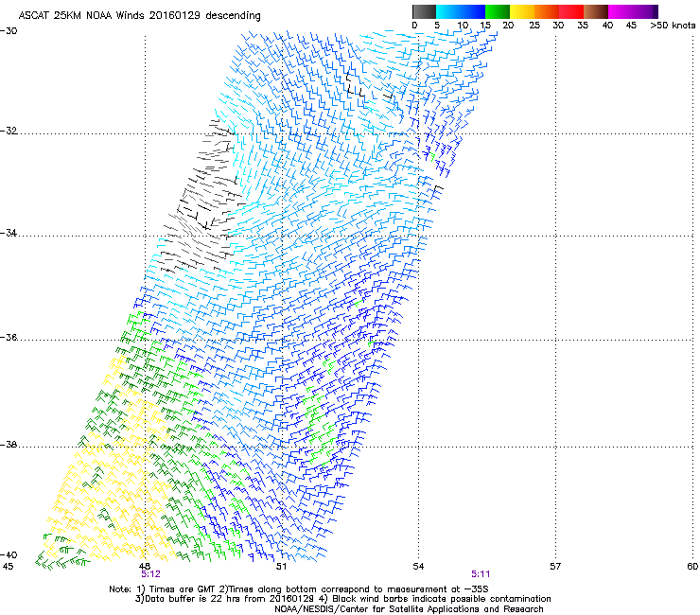This screenshot has width=700, height=615.
Task: Click the longitude label 45
Action: click(x=8, y=567)
